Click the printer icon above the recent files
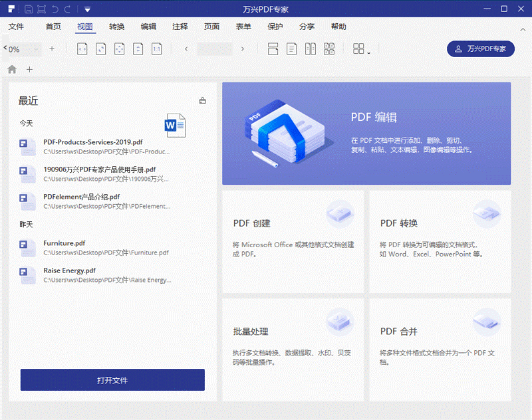This screenshot has width=532, height=420. 202,100
